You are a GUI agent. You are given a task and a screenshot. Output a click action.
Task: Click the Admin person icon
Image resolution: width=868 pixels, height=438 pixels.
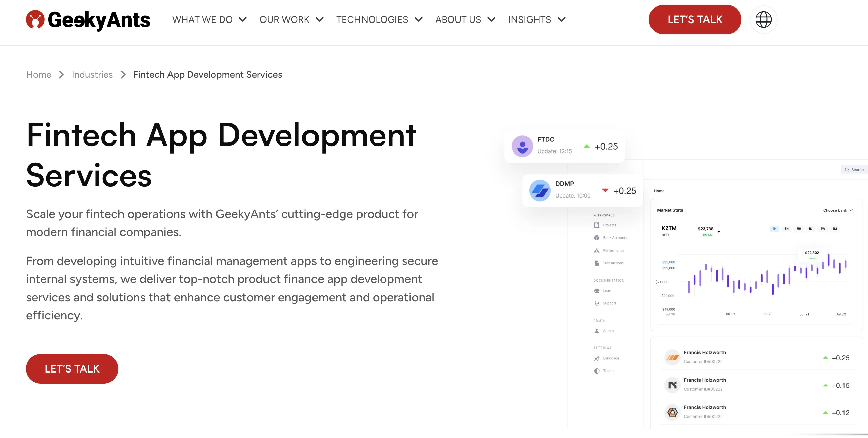click(x=597, y=331)
